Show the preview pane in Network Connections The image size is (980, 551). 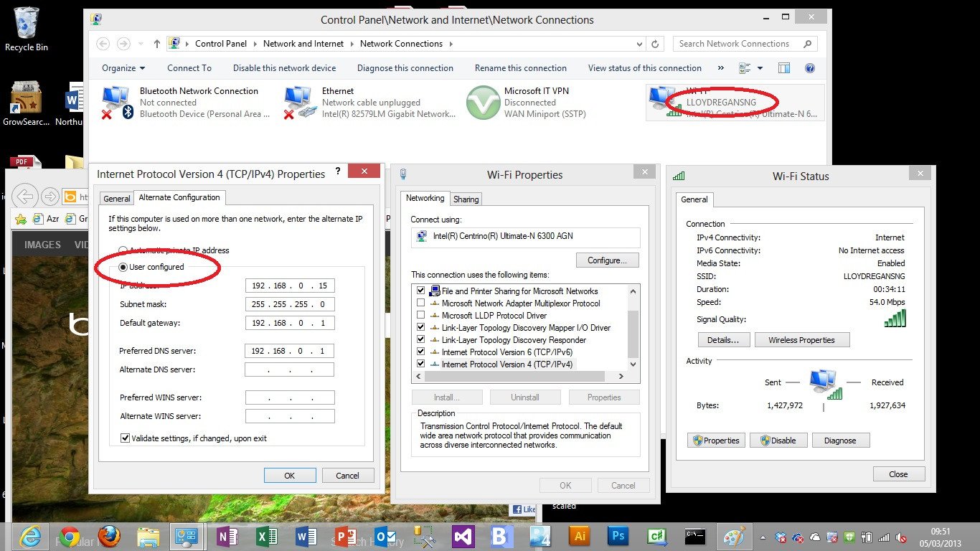tap(784, 68)
